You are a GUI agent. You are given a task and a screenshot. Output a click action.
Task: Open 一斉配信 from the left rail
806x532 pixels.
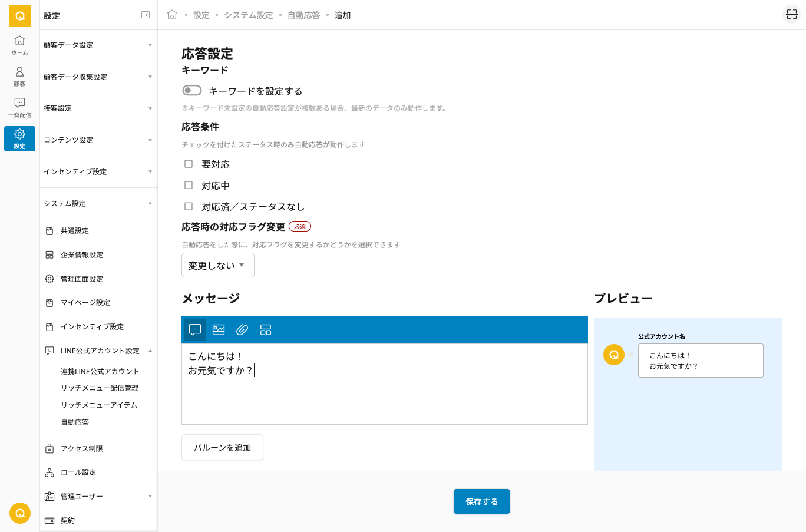[x=19, y=107]
